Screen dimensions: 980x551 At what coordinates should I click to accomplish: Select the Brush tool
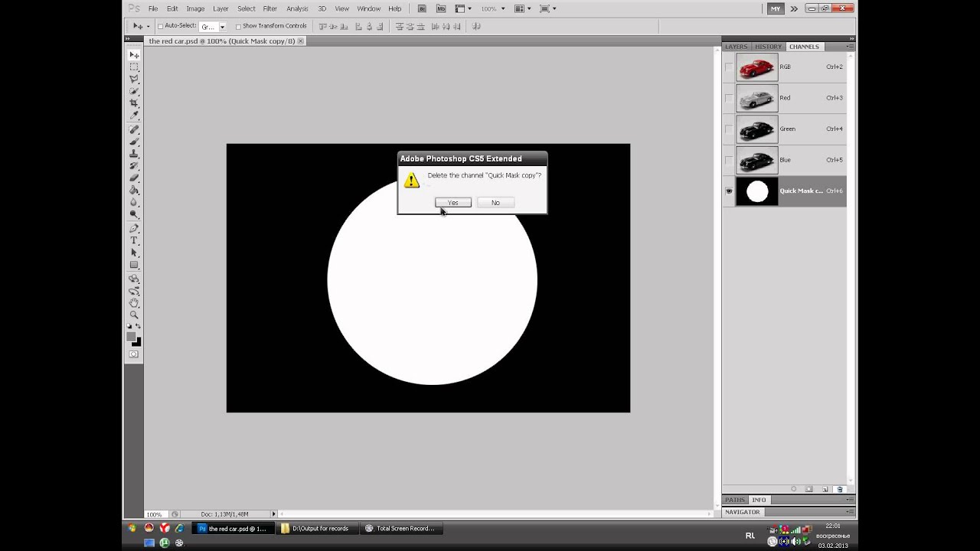[134, 142]
